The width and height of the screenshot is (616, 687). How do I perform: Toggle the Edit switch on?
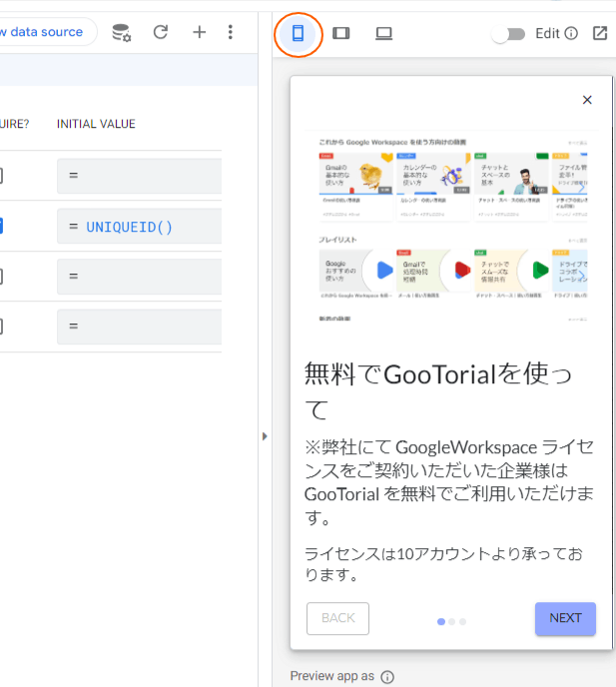click(508, 34)
